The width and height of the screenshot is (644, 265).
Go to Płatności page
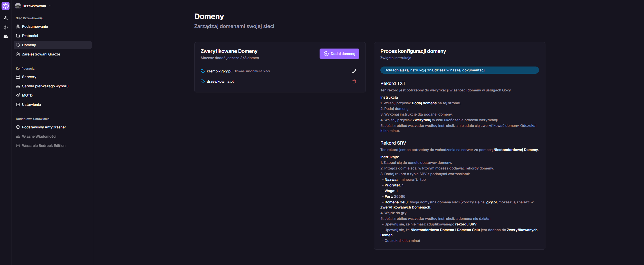[30, 36]
